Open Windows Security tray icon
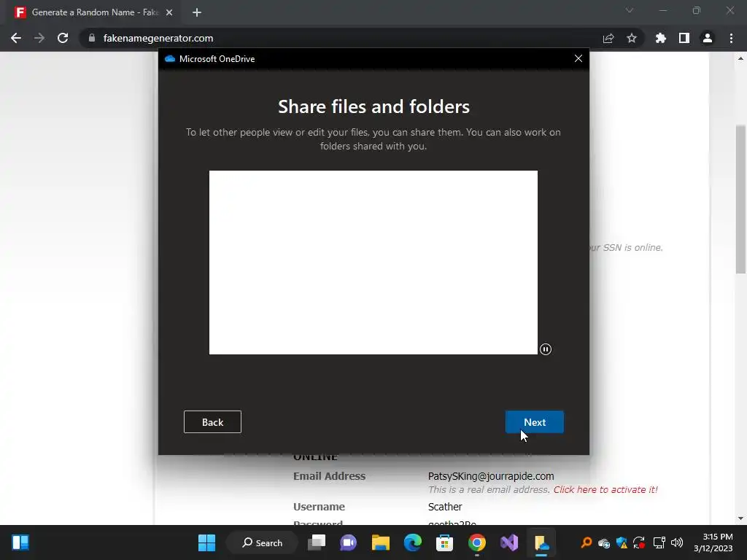 pyautogui.click(x=622, y=542)
